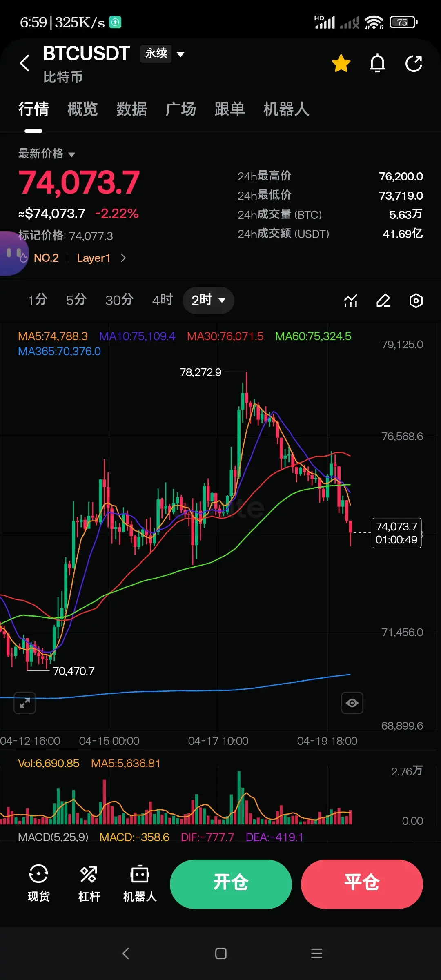
Task: Expand the chevron next to Layer1
Action: click(123, 258)
